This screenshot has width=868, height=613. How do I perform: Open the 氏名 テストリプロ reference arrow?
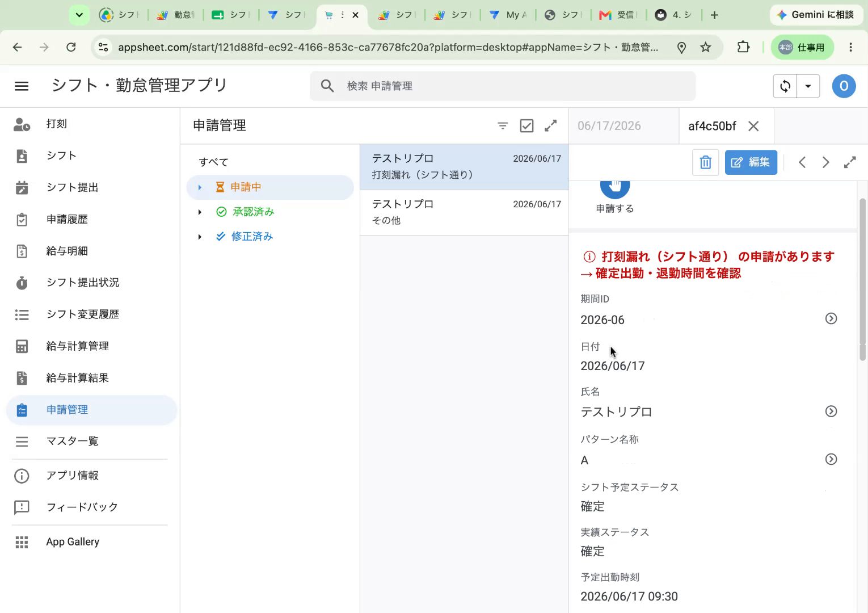pyautogui.click(x=831, y=411)
